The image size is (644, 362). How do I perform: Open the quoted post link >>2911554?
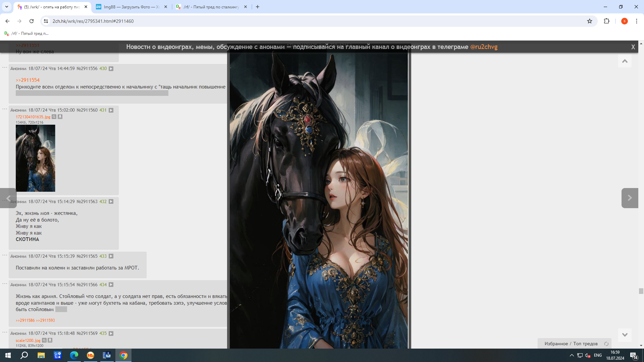[28, 80]
